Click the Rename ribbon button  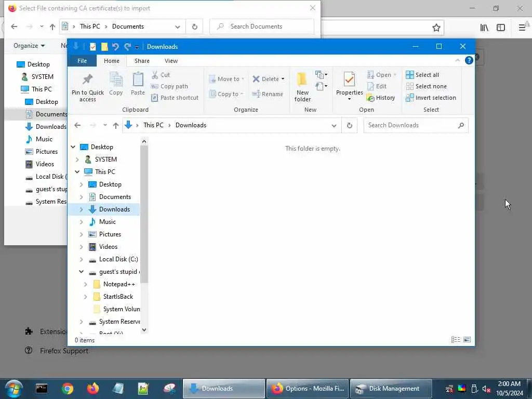pos(268,94)
